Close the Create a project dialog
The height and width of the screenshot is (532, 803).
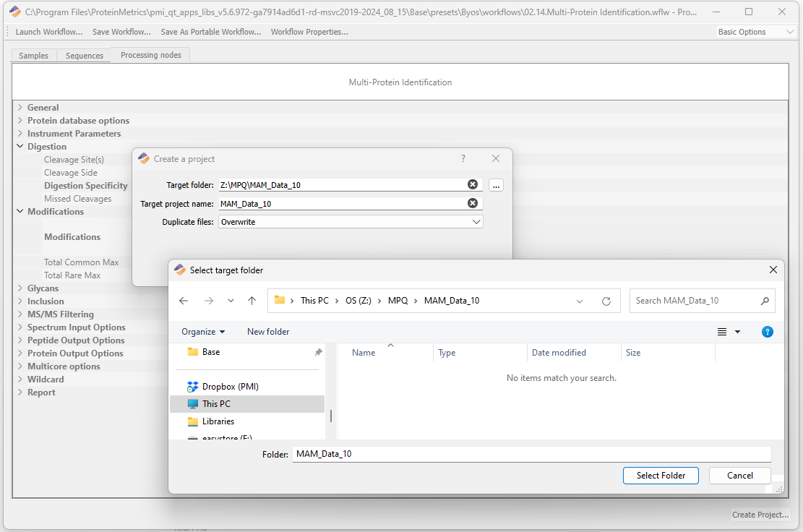coord(496,158)
